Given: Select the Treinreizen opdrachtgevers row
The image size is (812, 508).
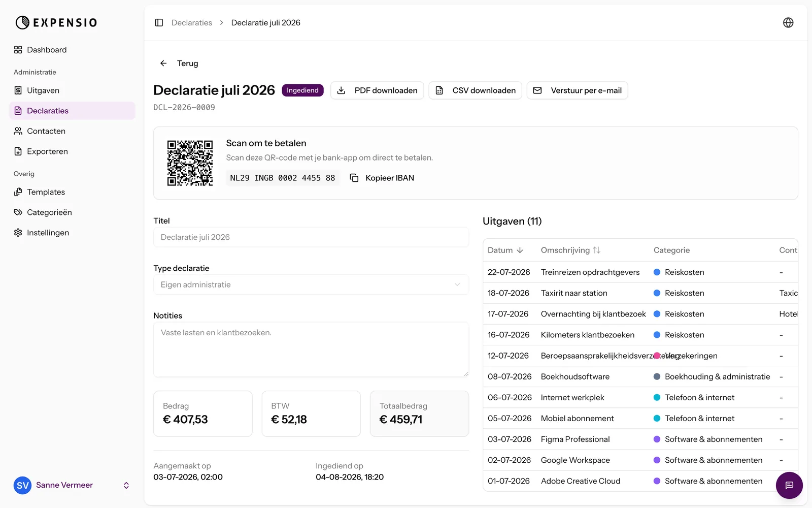Looking at the screenshot, I should (x=640, y=272).
